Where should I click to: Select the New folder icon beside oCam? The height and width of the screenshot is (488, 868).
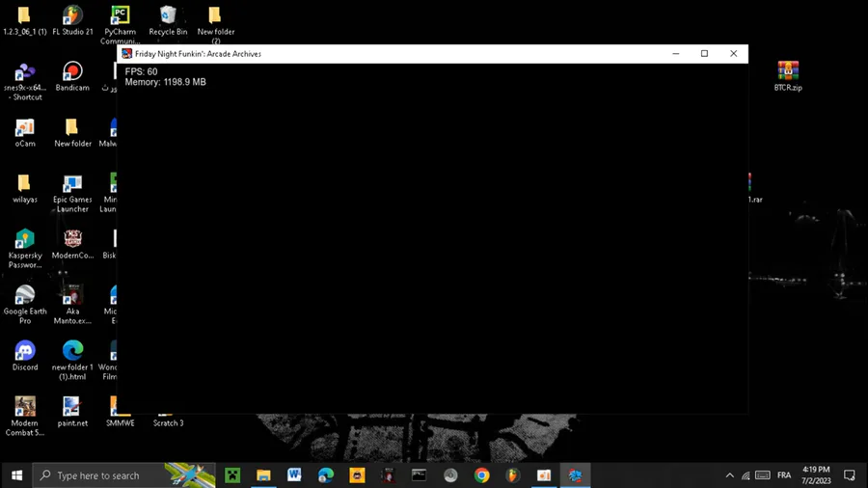point(72,132)
